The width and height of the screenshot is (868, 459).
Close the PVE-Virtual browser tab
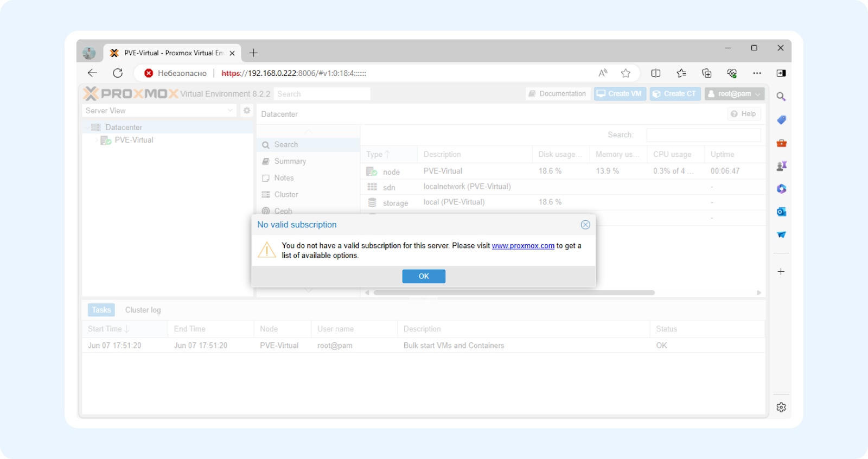[232, 53]
